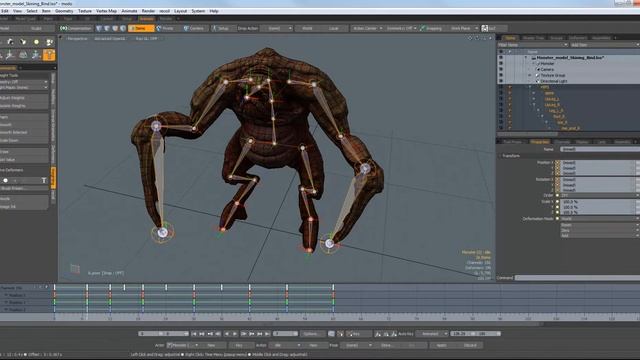Jump to the last frame in transport
This screenshot has width=640, height=360.
point(267,334)
